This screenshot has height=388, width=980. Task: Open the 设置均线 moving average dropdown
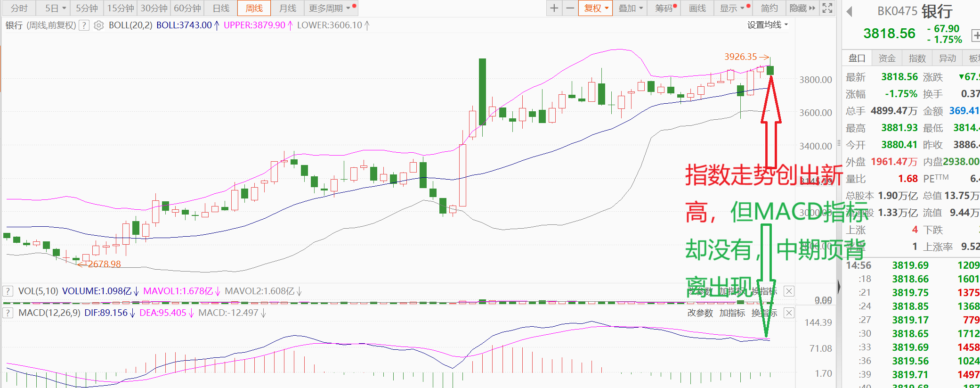(x=767, y=25)
